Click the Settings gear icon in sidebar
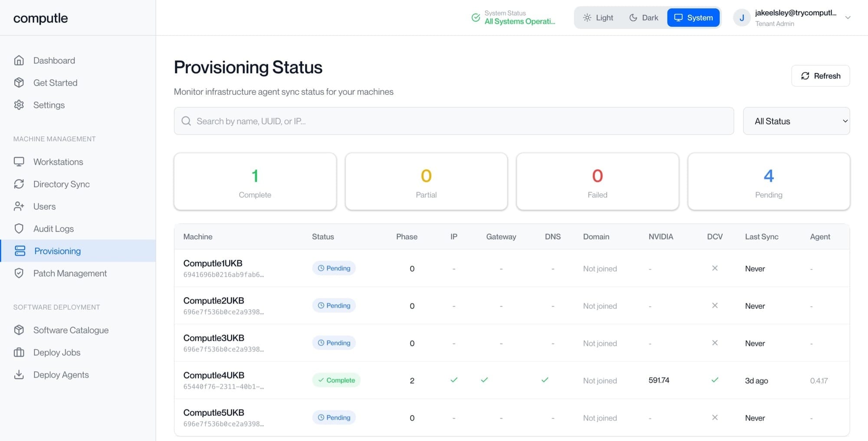This screenshot has width=868, height=441. (19, 105)
